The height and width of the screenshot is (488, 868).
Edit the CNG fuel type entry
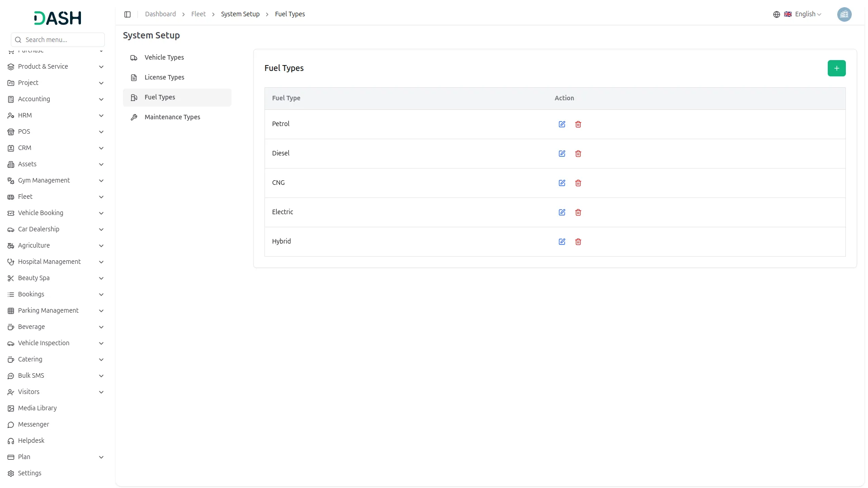[562, 183]
